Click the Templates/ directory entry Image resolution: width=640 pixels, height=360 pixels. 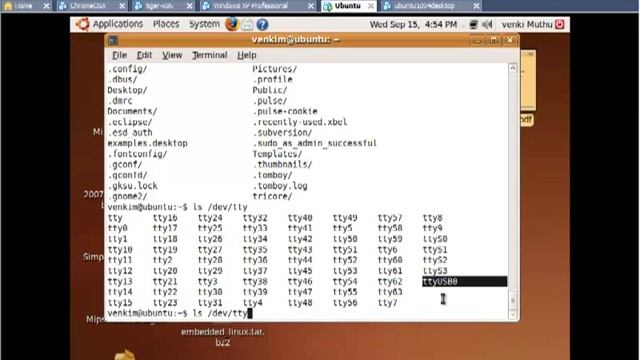277,154
